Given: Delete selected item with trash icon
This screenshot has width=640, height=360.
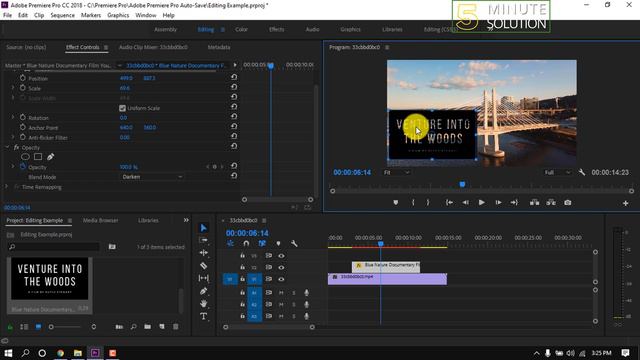Looking at the screenshot, I should (176, 327).
